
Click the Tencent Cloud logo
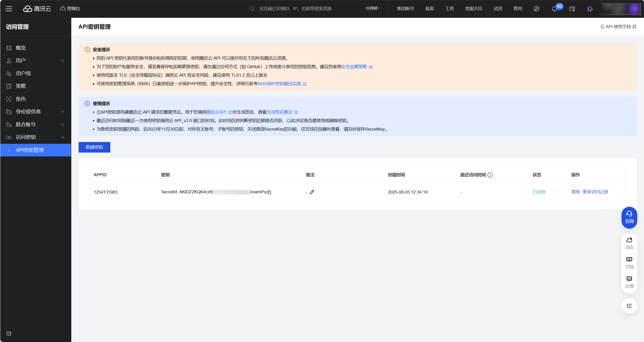coord(37,9)
